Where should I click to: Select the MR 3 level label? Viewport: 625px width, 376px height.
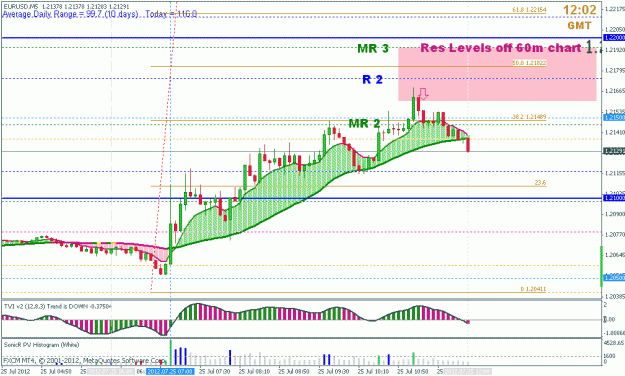pos(373,49)
